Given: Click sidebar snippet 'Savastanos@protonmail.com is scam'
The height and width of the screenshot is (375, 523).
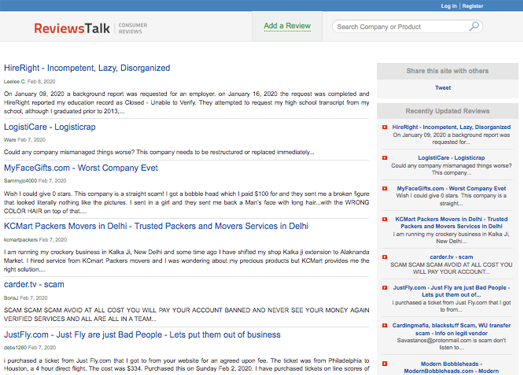Looking at the screenshot, I should point(451,344).
